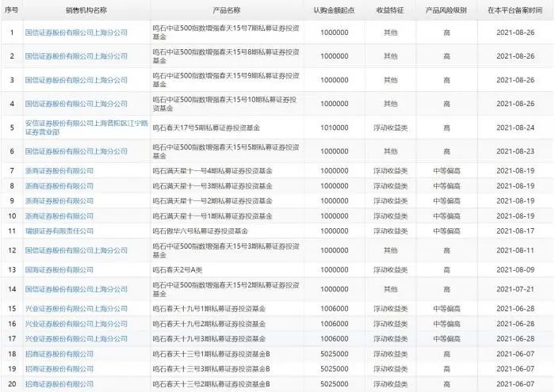Click the date 2021-08-11
The height and width of the screenshot is (392, 555).
[x=515, y=250]
